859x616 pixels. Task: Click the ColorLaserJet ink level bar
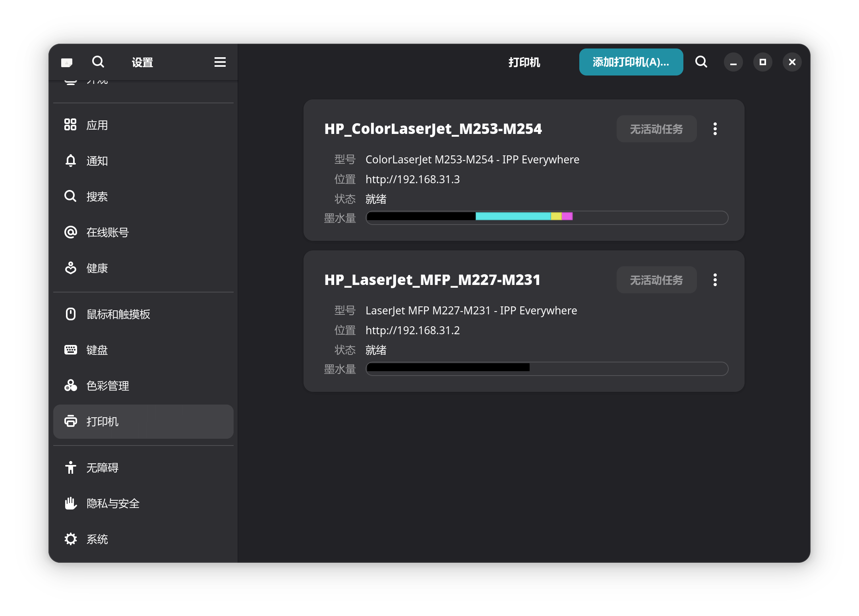tap(547, 217)
